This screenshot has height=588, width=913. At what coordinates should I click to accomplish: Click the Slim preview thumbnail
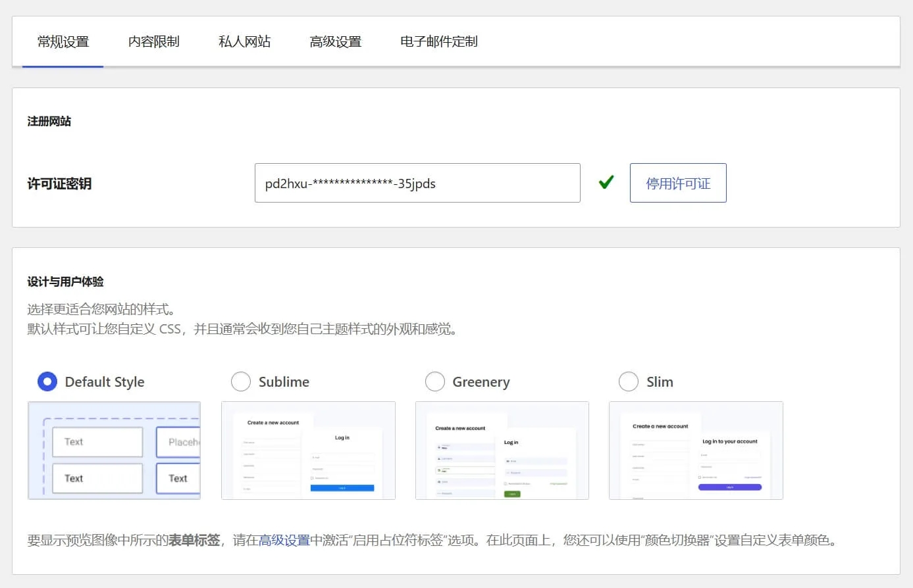(x=695, y=451)
